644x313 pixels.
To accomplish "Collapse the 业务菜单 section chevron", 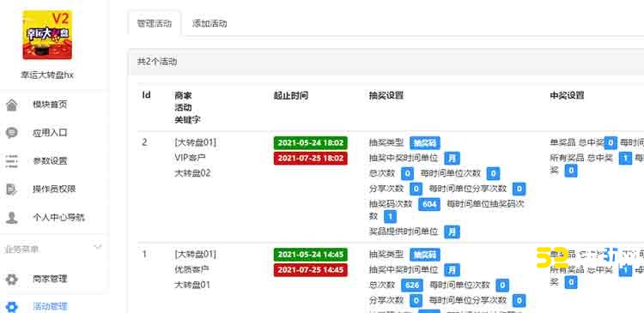I will [x=97, y=247].
